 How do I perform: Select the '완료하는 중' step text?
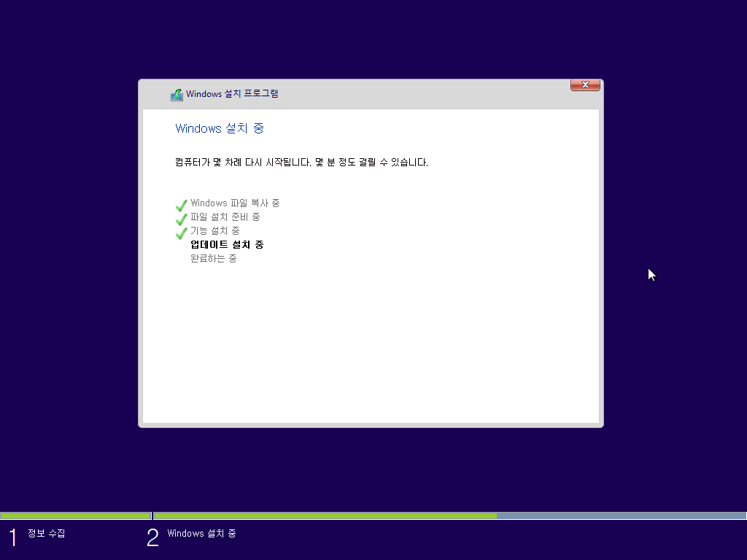pos(214,259)
